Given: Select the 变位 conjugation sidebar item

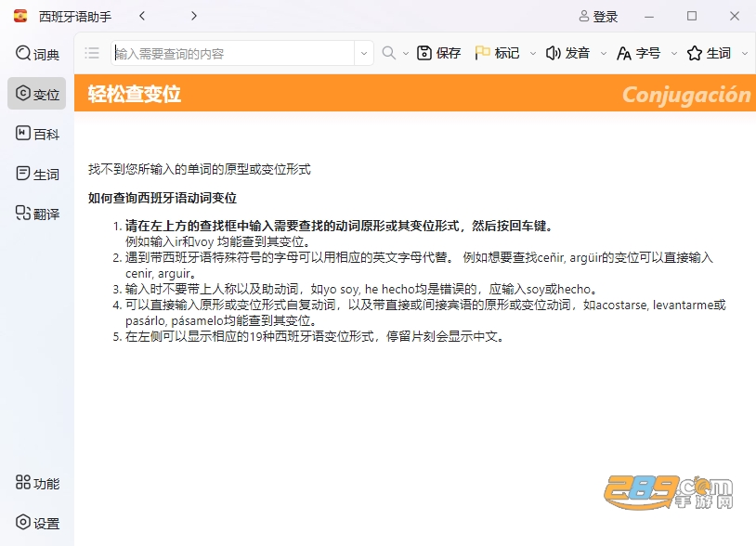Looking at the screenshot, I should [x=37, y=94].
